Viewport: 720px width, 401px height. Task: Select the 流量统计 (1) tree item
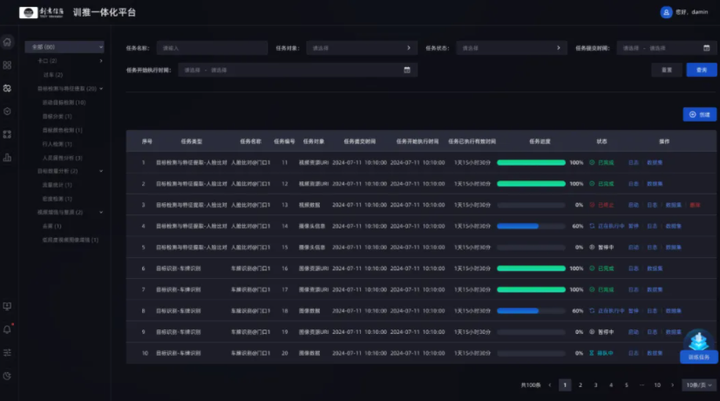(x=57, y=185)
